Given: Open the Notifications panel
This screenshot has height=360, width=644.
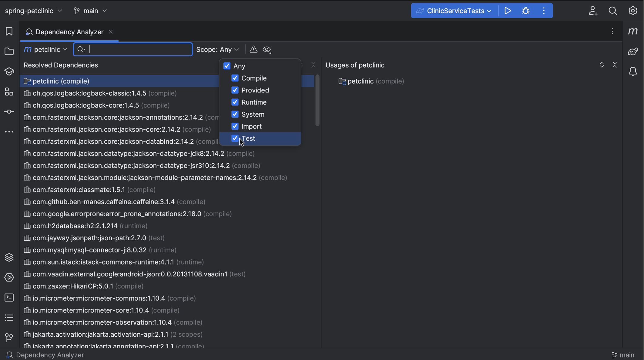Looking at the screenshot, I should point(633,71).
